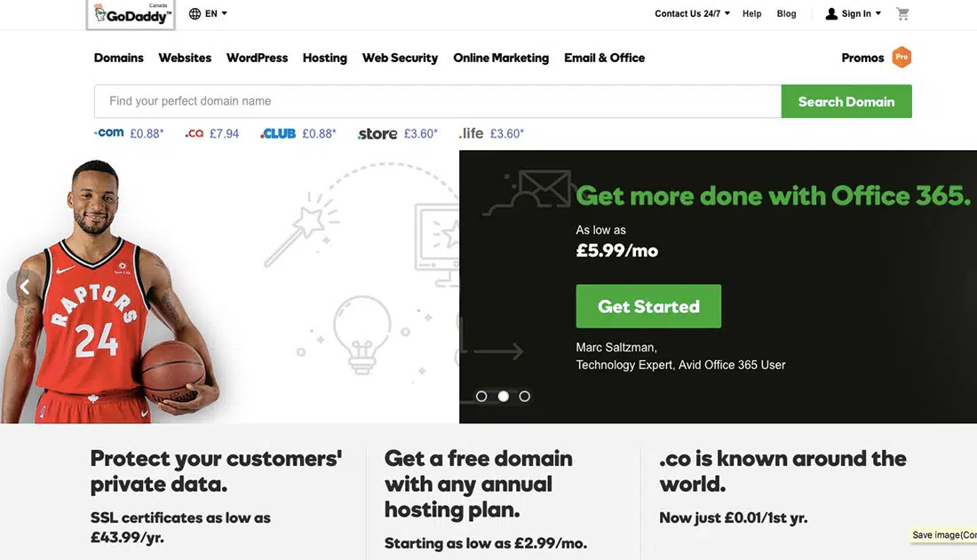Click the green Get Started button

[x=648, y=306]
